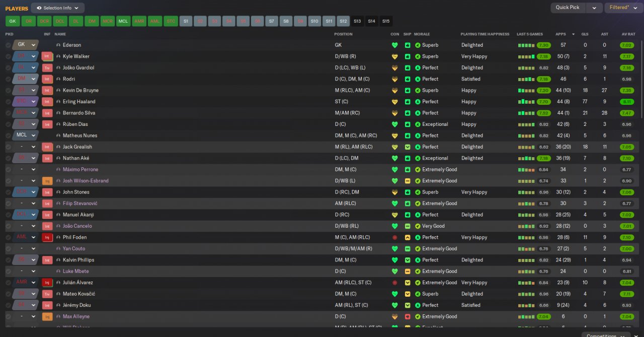Click Nathan Aké's green condition heart
The width and height of the screenshot is (644, 337).
click(x=394, y=158)
